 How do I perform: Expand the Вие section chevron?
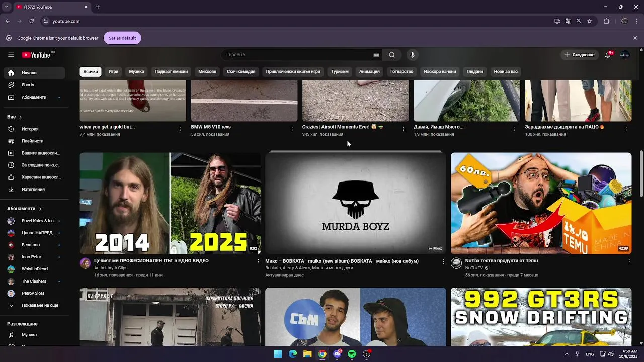pyautogui.click(x=20, y=117)
